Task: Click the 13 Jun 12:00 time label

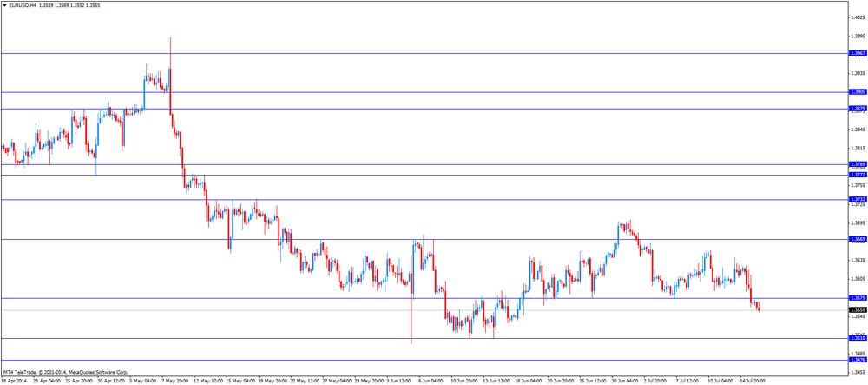Action: coord(496,382)
